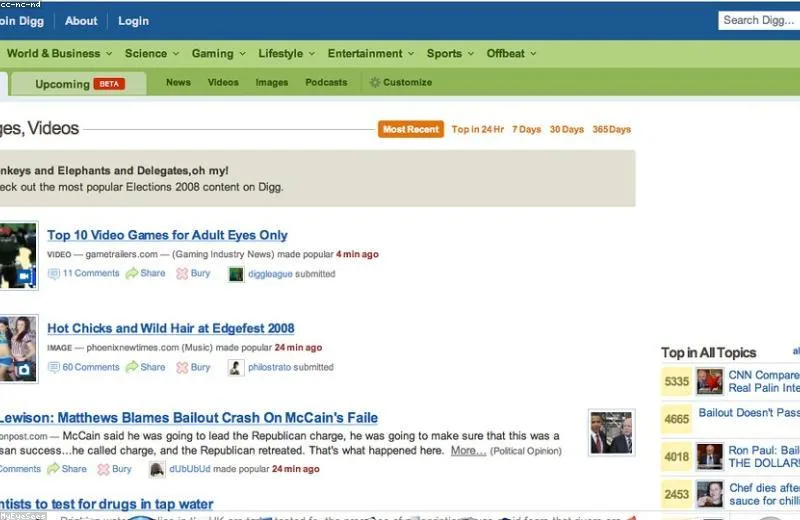800x520 pixels.
Task: Open the Offbeat dropdown menu
Action: tap(511, 54)
